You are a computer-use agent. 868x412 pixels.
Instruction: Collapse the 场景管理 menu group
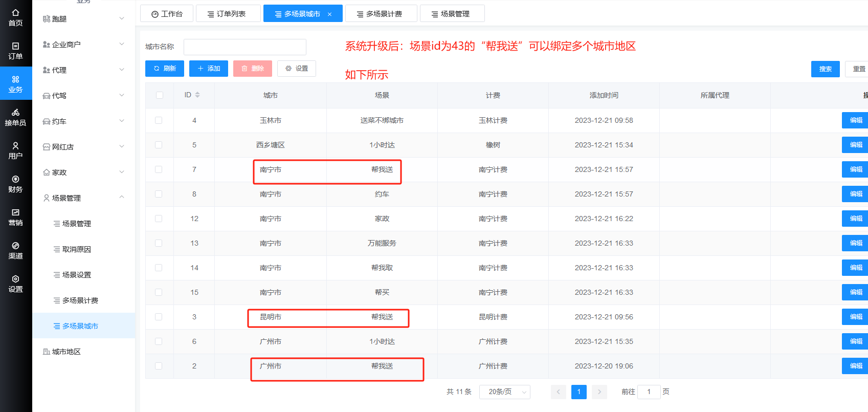(x=84, y=198)
